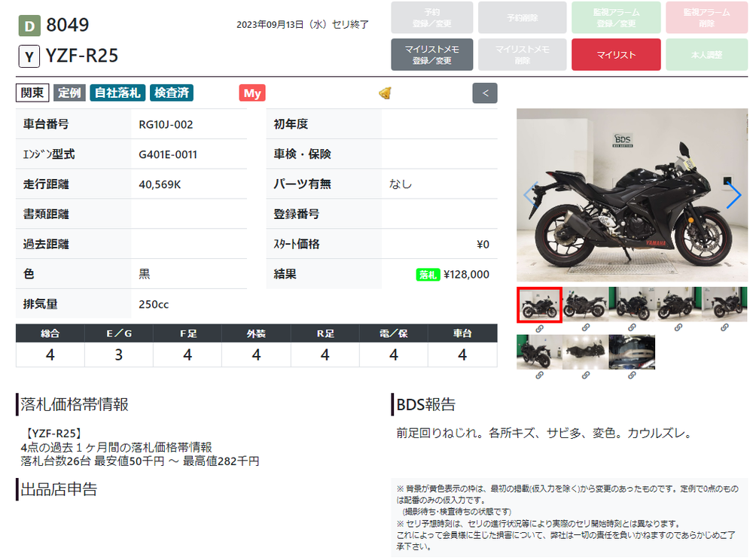Show previous photo with left arrow

pos(530,194)
